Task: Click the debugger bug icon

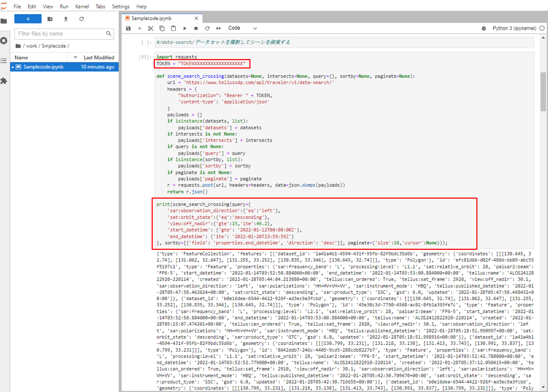Action: 484,28
